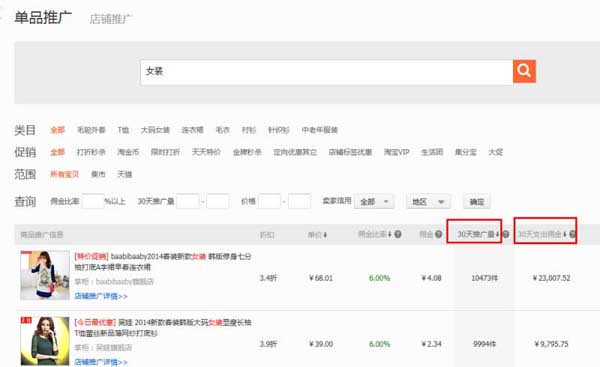The height and width of the screenshot is (367, 600).
Task: Click help icon beside 30天支出佣金 header
Action: 572,234
